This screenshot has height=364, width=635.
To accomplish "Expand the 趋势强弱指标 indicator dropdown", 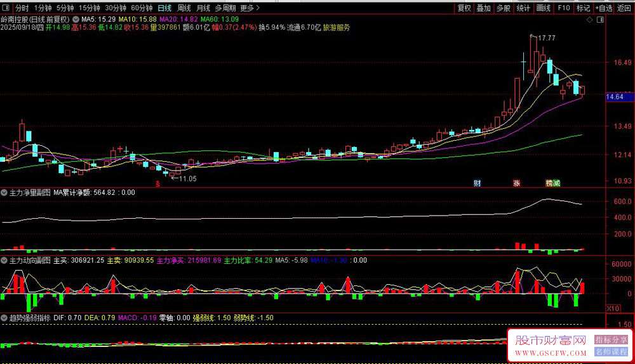I will point(4,318).
